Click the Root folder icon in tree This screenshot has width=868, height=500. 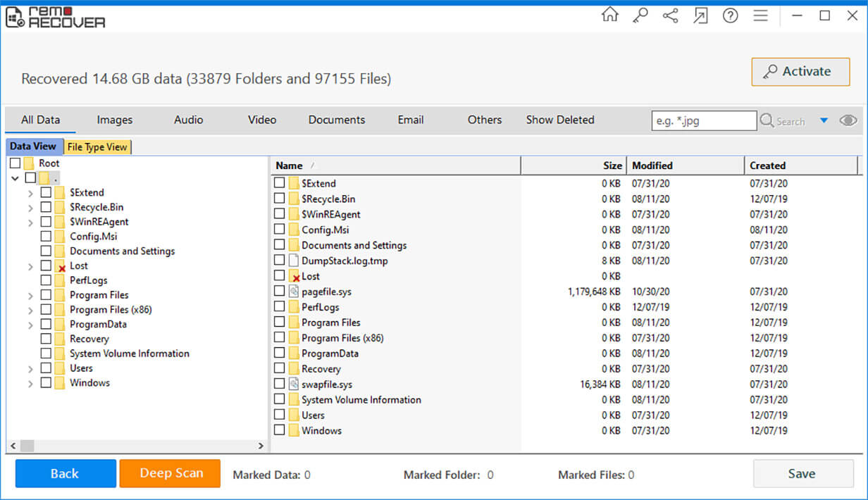coord(29,163)
